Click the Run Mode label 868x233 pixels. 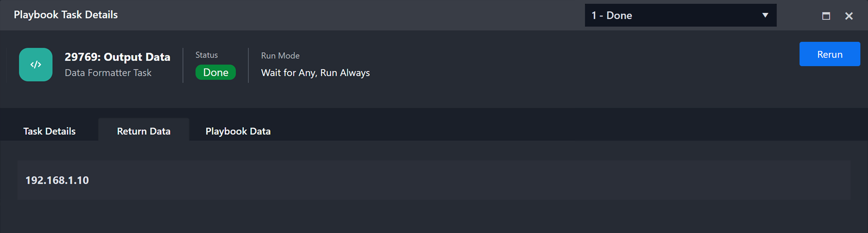[280, 55]
